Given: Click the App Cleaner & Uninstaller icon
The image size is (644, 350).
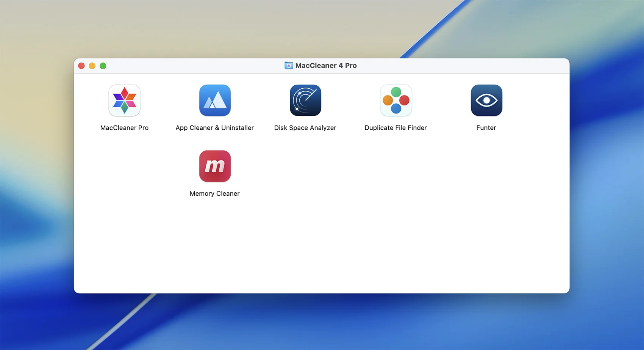Looking at the screenshot, I should click(215, 100).
